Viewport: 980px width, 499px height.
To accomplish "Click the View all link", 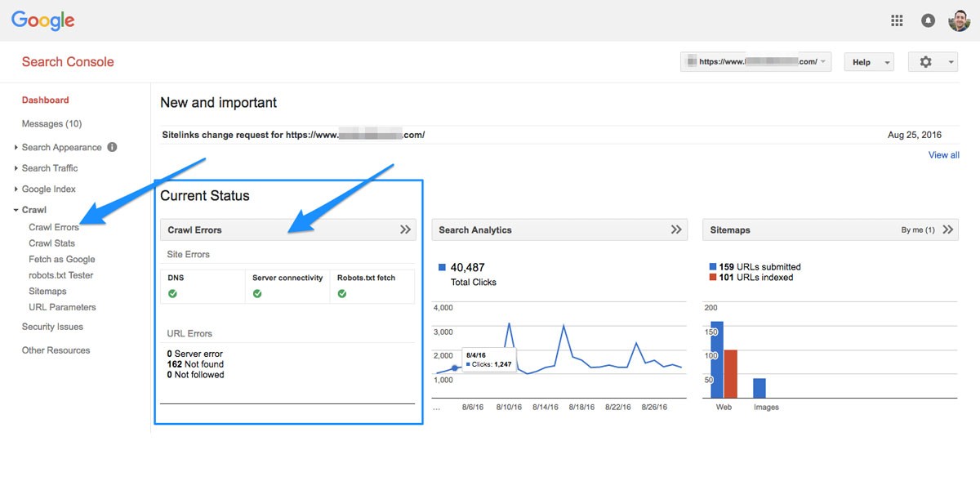I will (943, 154).
